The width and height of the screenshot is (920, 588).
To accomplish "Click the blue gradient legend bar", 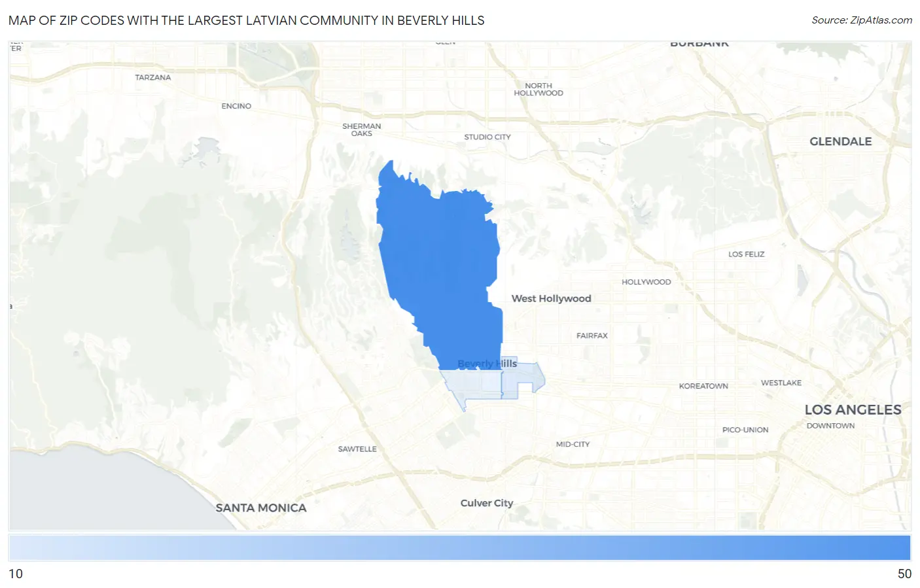I will (459, 547).
